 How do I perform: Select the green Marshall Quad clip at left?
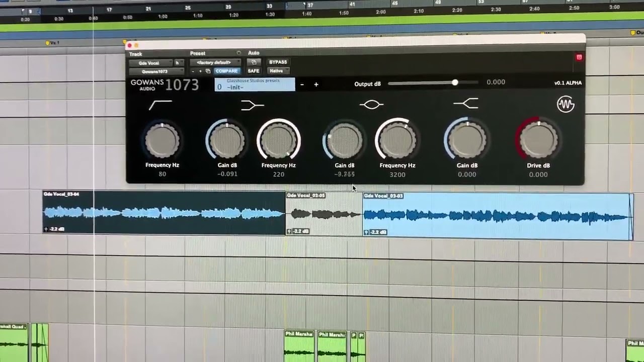click(14, 343)
